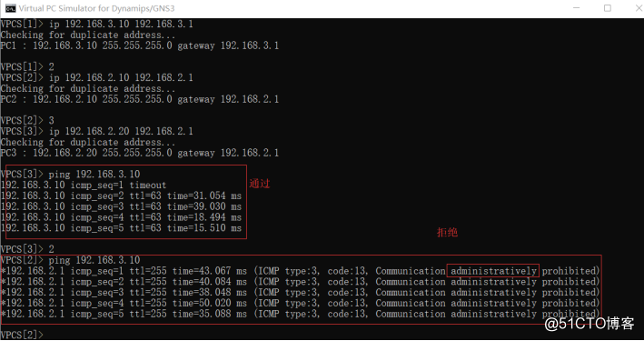Click the Virtual PC Simulator window title
This screenshot has width=644, height=341.
pyautogui.click(x=96, y=8)
